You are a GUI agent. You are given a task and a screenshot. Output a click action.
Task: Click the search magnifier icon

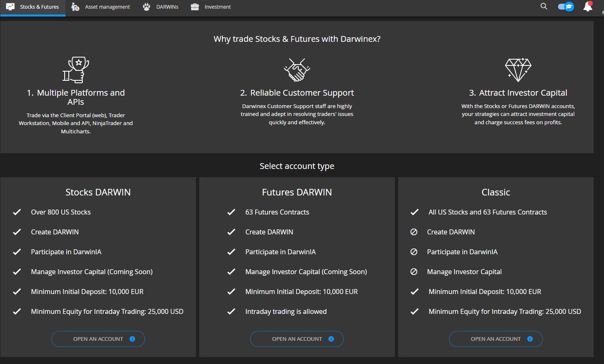[544, 6]
